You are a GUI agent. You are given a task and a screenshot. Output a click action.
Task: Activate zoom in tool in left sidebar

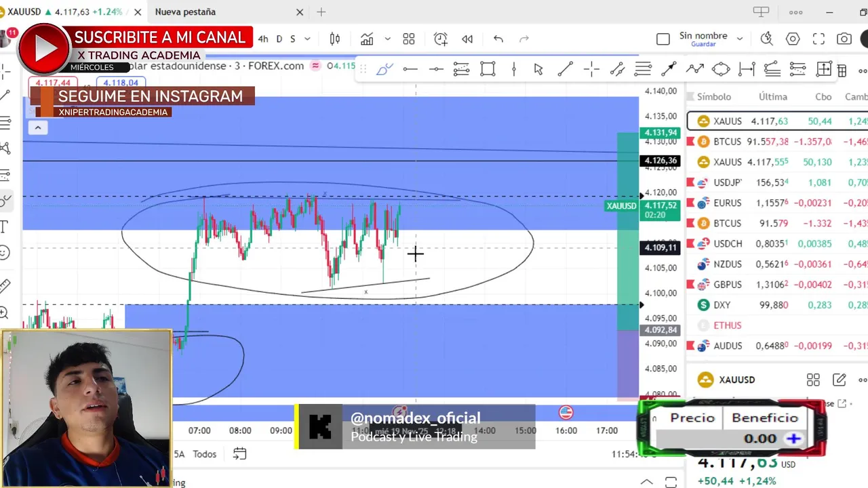4,312
